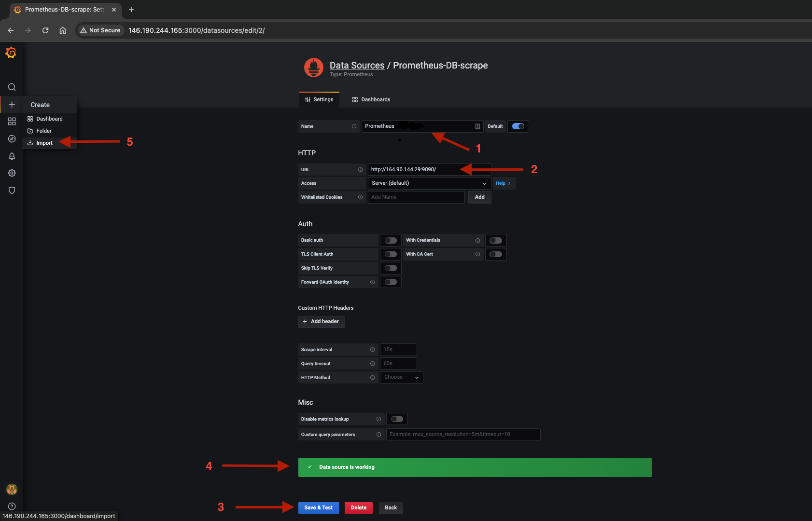Select Import in the Create menu
The width and height of the screenshot is (812, 521).
[x=50, y=143]
